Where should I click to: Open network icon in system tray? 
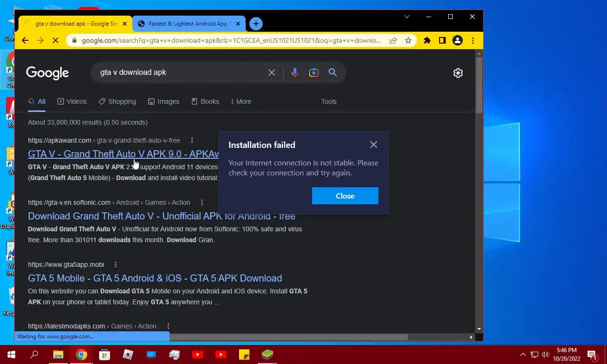[x=534, y=355]
